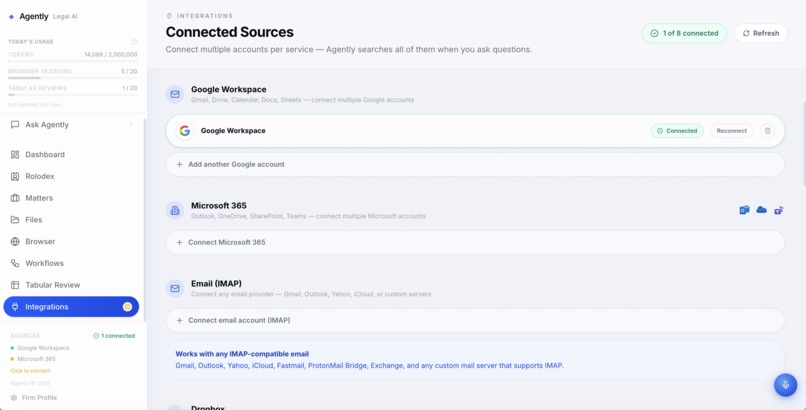This screenshot has width=806, height=410.
Task: Click the Refresh button
Action: point(761,33)
